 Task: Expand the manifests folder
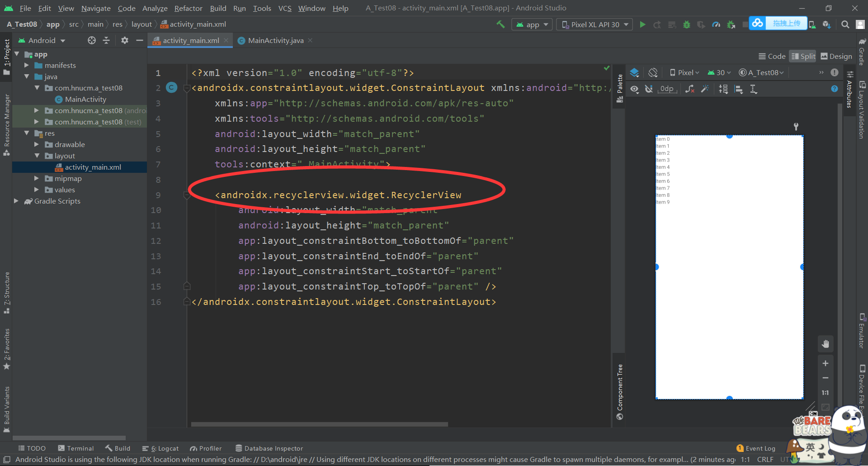point(27,66)
